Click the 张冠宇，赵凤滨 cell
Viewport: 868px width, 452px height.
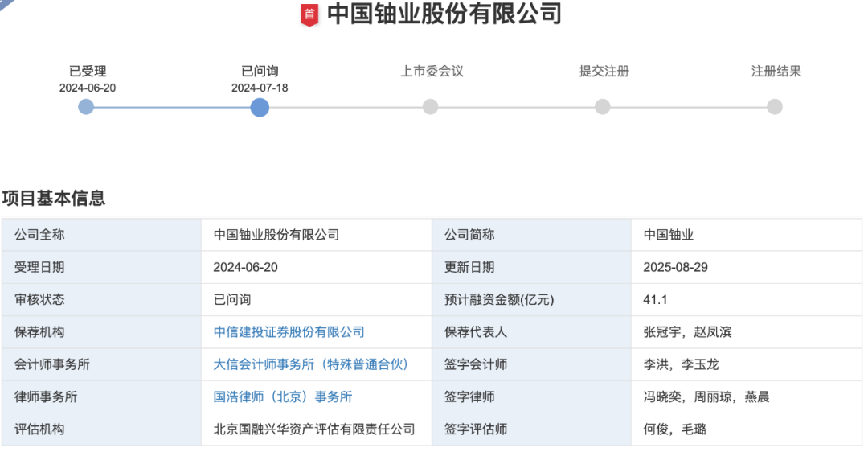click(x=747, y=332)
